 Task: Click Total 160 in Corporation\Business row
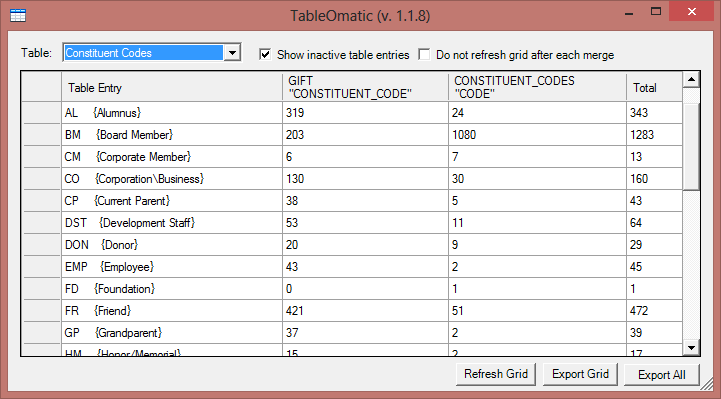(x=654, y=179)
